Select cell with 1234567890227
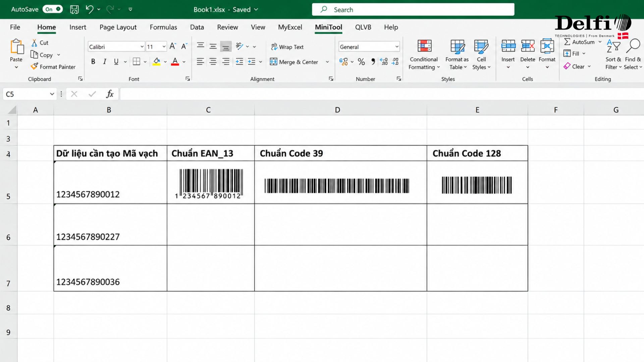 click(110, 225)
